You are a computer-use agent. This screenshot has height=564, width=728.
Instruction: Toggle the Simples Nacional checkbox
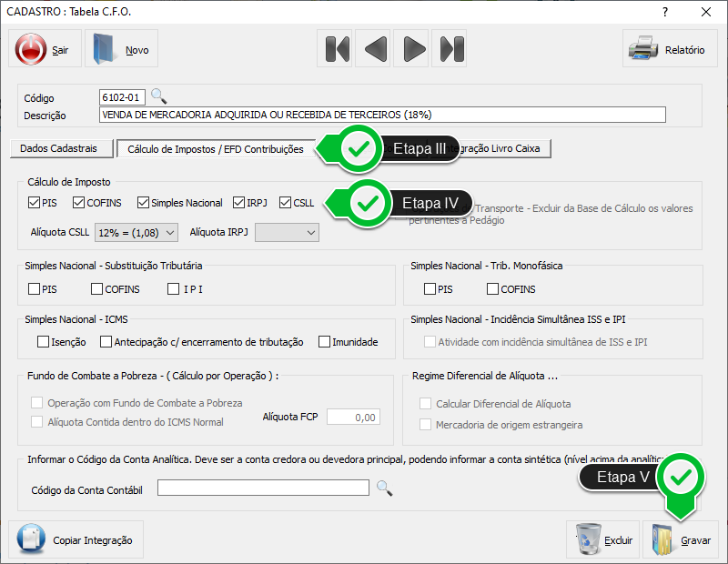pos(144,203)
